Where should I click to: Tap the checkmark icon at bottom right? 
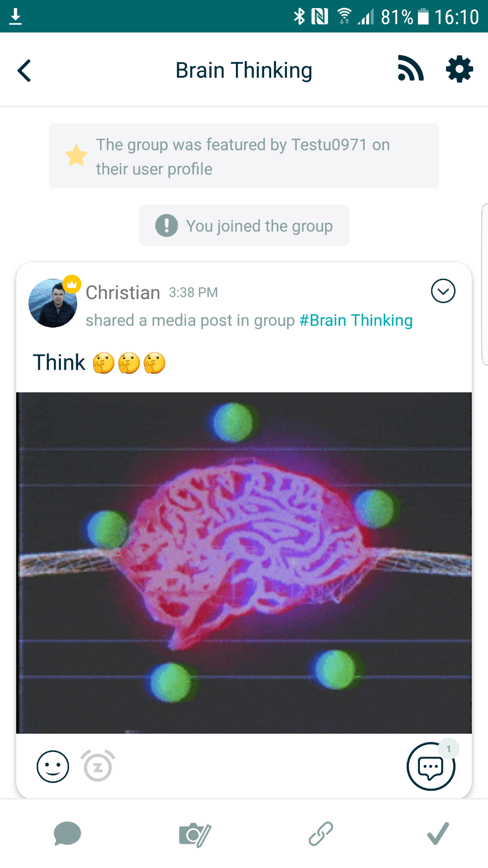tap(438, 833)
